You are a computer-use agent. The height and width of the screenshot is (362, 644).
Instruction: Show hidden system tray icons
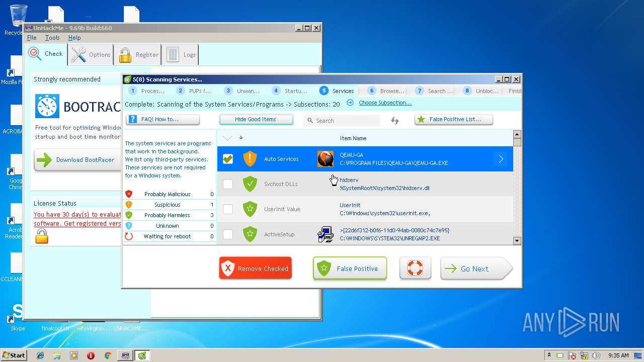[x=549, y=355]
